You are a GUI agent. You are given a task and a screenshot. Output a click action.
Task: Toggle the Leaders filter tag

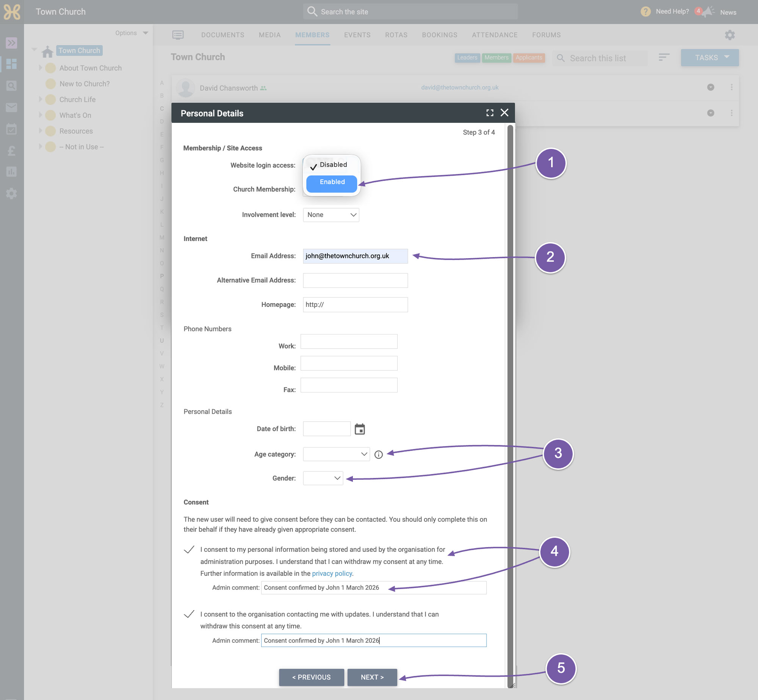click(467, 58)
